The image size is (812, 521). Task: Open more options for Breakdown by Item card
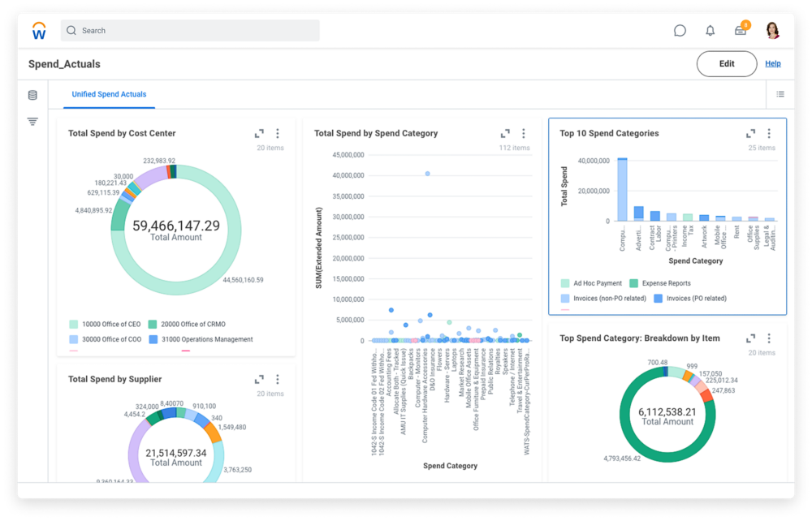click(769, 338)
